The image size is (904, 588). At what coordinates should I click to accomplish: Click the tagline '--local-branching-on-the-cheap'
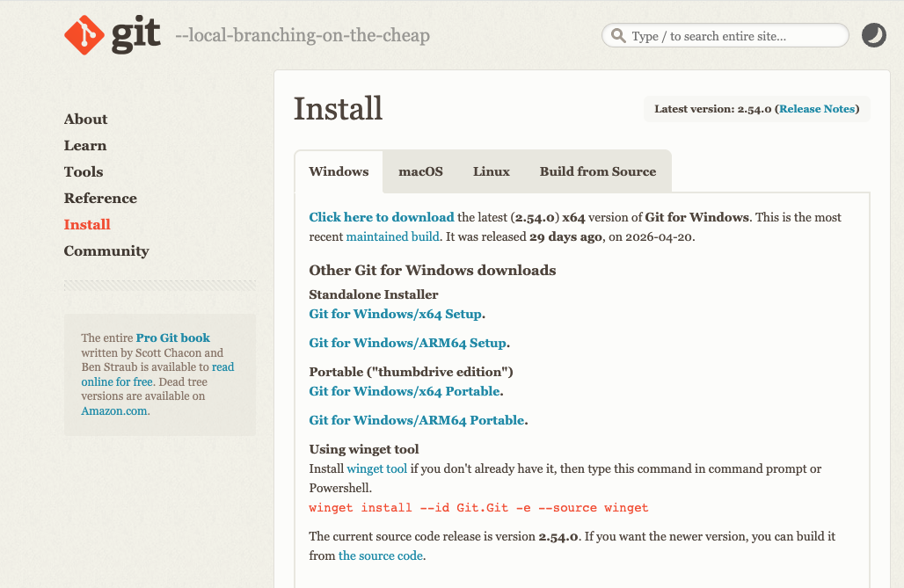click(303, 36)
